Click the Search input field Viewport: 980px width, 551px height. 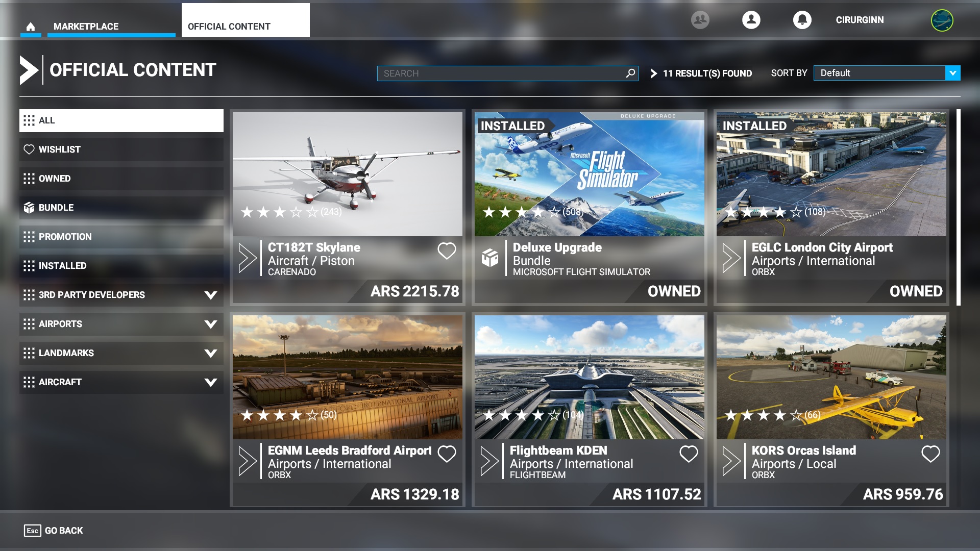pyautogui.click(x=500, y=73)
